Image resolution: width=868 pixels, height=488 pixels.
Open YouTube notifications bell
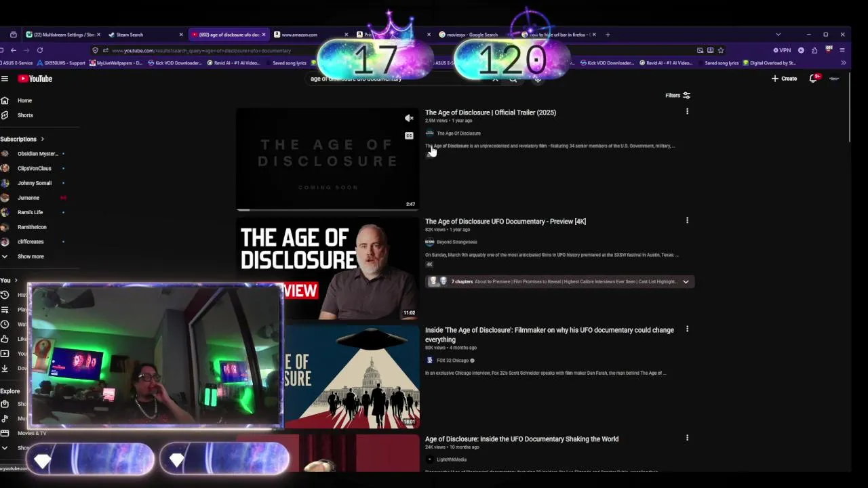(814, 79)
